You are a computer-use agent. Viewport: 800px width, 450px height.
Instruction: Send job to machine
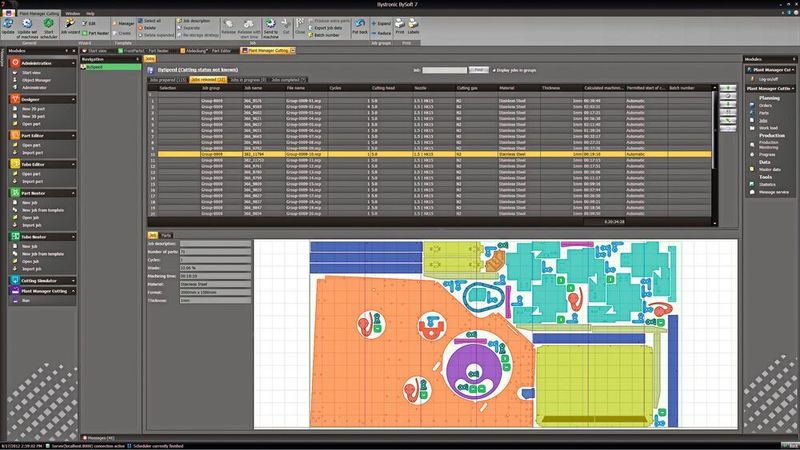tap(270, 28)
